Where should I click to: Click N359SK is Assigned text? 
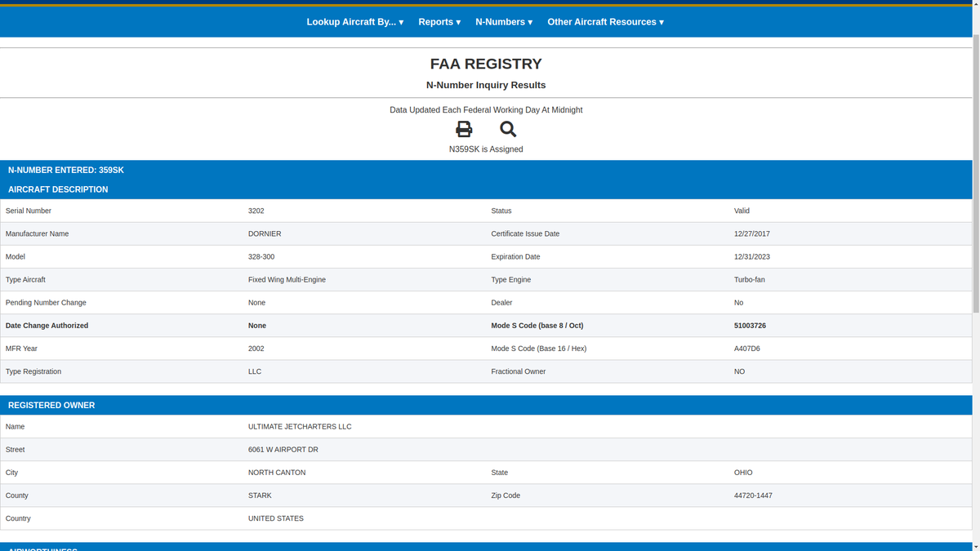[x=486, y=149]
